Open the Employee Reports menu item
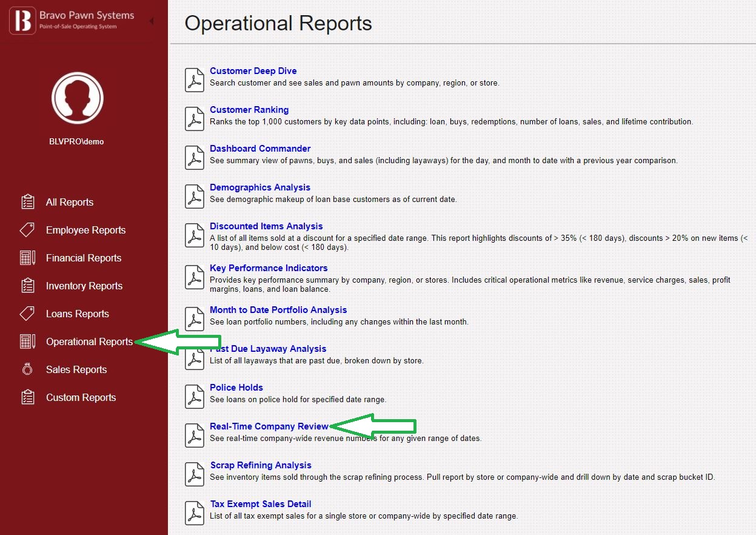This screenshot has width=756, height=535. (x=86, y=230)
